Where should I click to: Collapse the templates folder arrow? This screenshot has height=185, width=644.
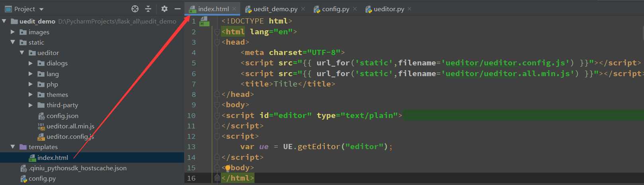[13, 147]
